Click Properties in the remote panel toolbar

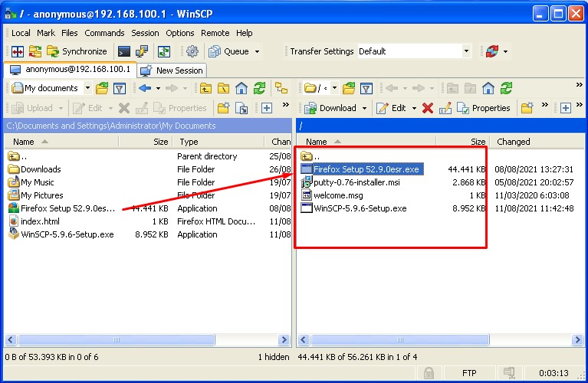click(x=484, y=108)
